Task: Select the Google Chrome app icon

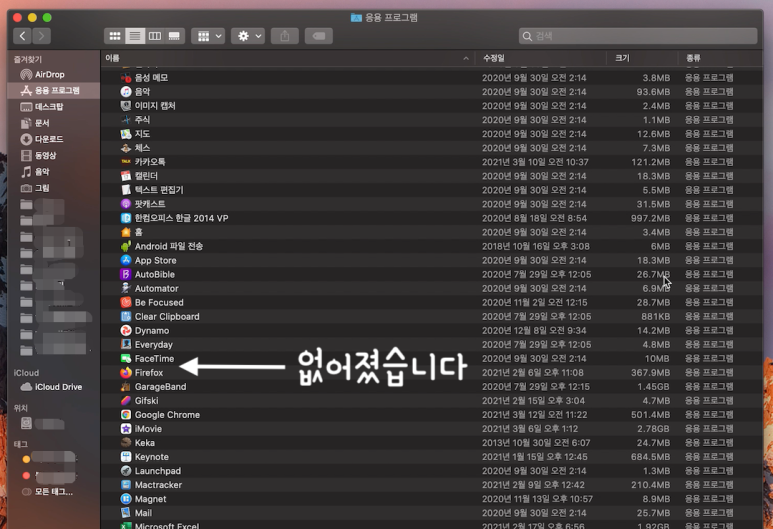Action: click(x=126, y=415)
